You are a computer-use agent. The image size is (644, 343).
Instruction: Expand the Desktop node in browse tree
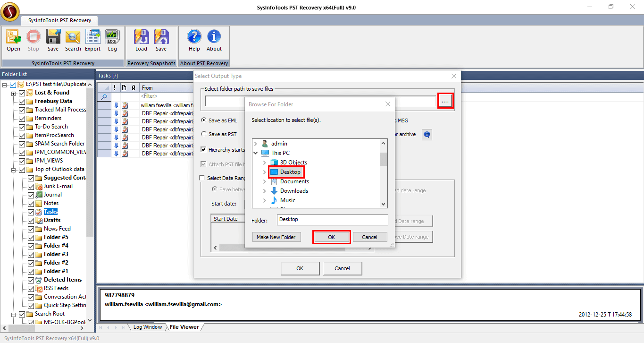pos(265,172)
